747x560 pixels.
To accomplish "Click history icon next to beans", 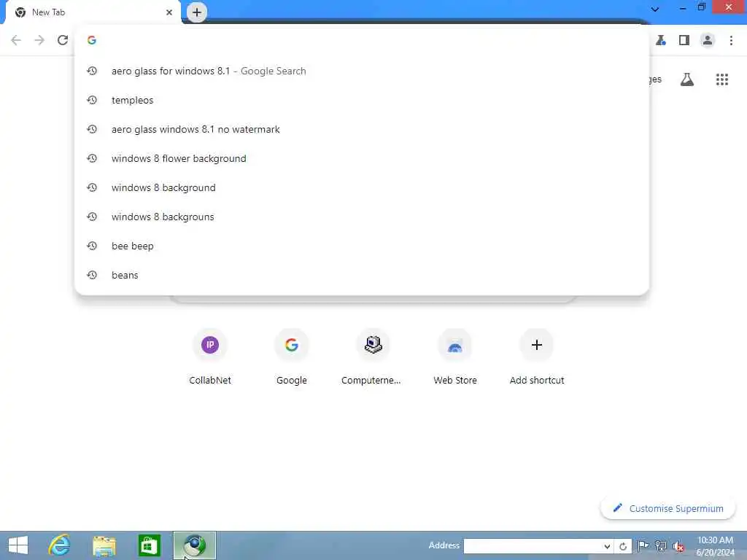I will [x=92, y=275].
